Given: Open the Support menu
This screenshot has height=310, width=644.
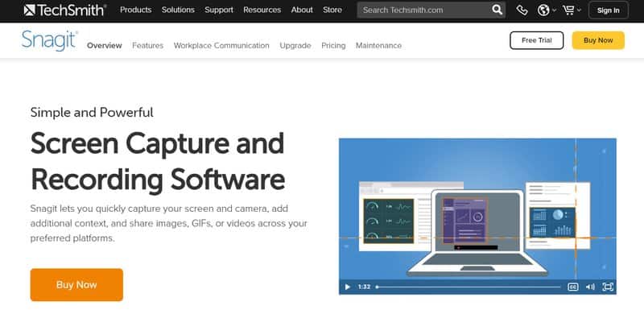Looking at the screenshot, I should coord(219,10).
